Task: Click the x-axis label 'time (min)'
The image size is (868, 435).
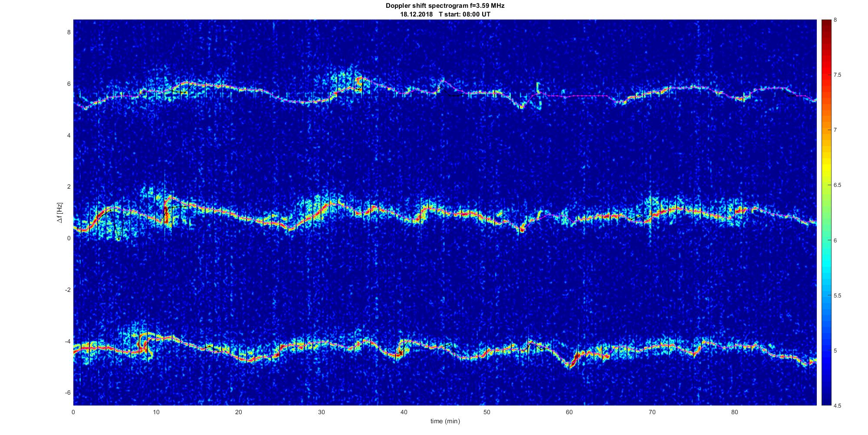Action: click(445, 421)
